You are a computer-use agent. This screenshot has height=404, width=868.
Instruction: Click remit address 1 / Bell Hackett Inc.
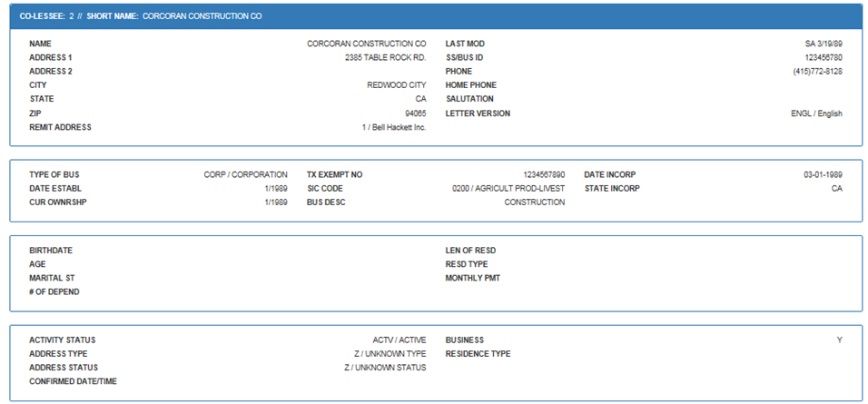pos(394,127)
